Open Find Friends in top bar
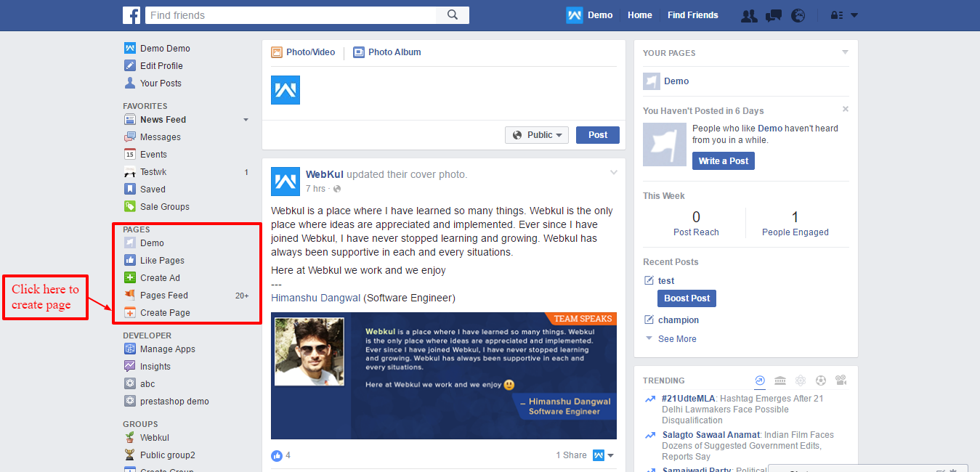 (693, 15)
